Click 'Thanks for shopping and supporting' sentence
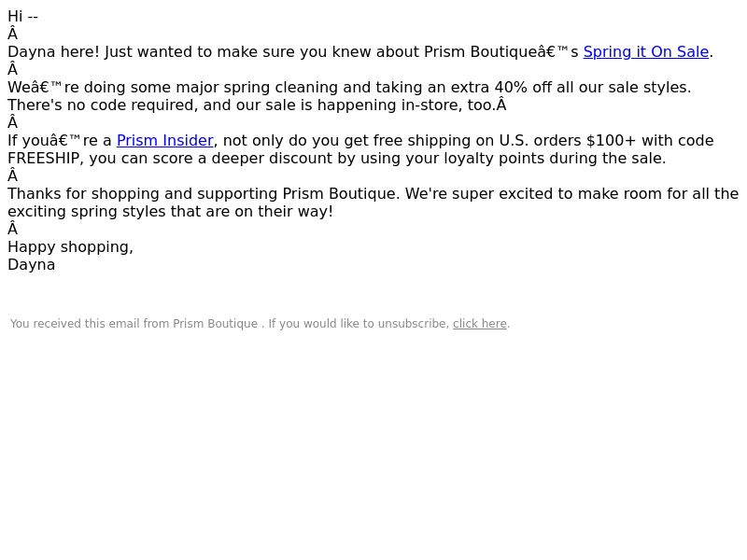This screenshot has width=747, height=560. pyautogui.click(x=143, y=194)
